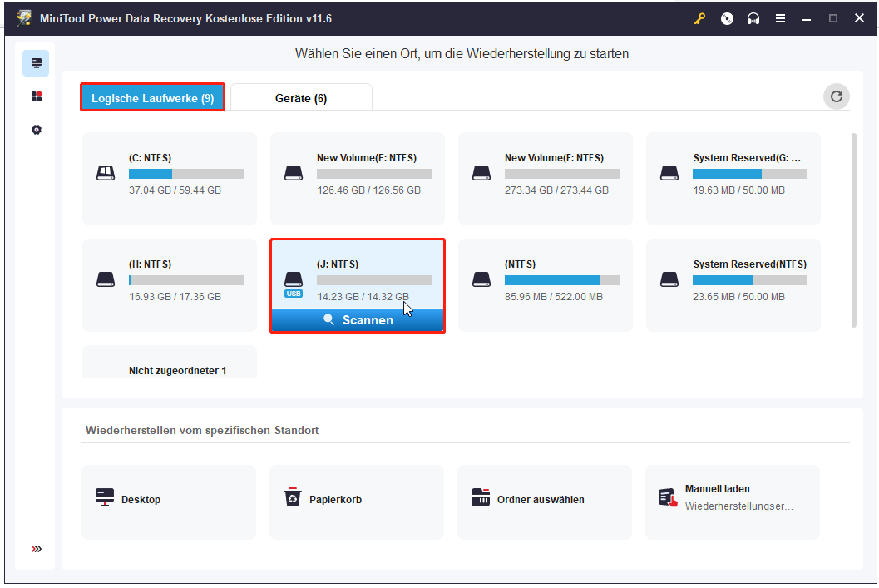The image size is (879, 588).
Task: Open the utilities grid sidebar icon
Action: pos(37,96)
